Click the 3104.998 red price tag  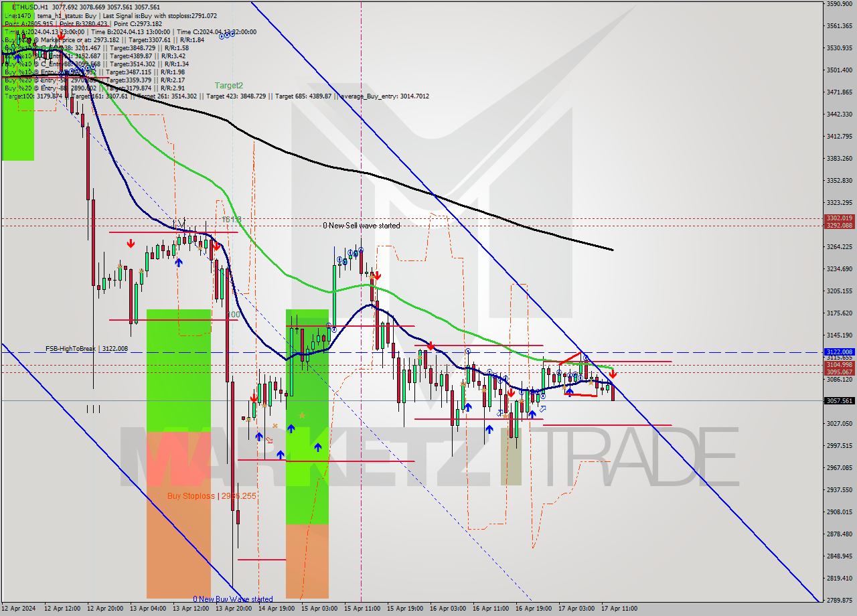click(840, 365)
